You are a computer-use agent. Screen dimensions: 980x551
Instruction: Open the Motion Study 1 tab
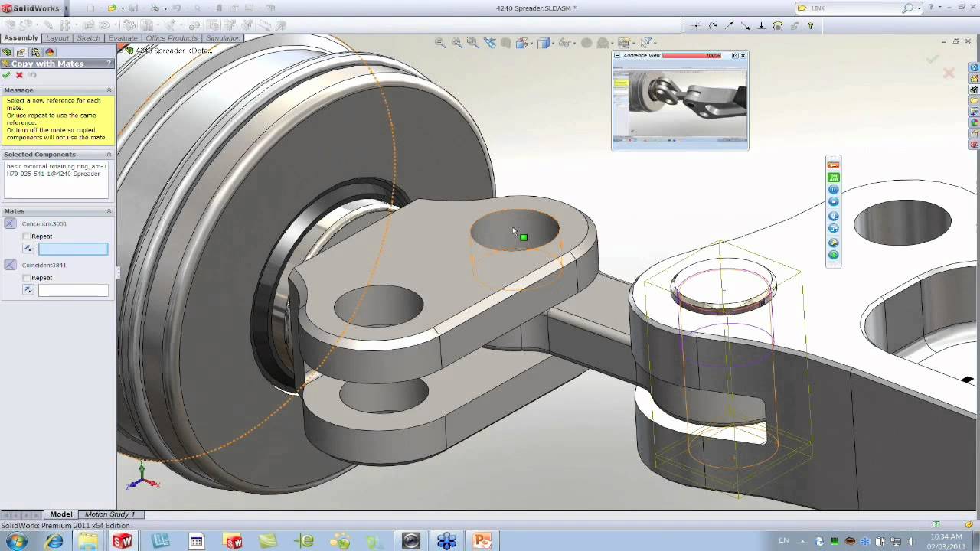(109, 514)
